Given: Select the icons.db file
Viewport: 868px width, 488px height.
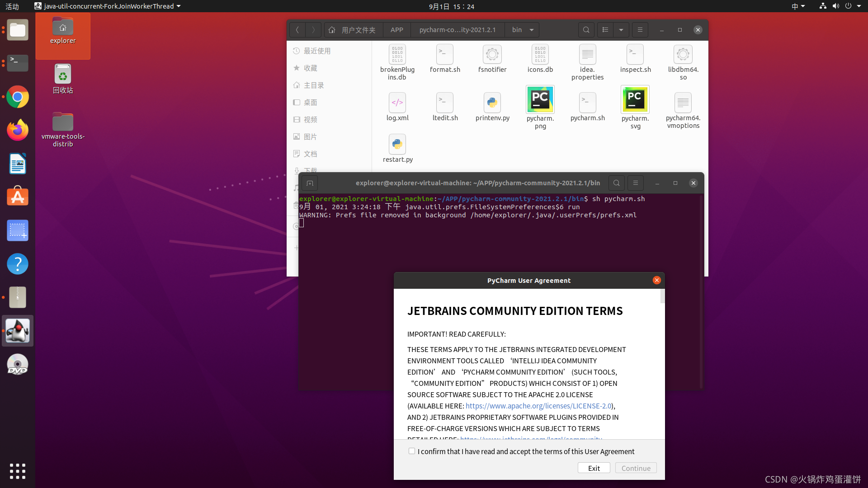Looking at the screenshot, I should click(540, 59).
